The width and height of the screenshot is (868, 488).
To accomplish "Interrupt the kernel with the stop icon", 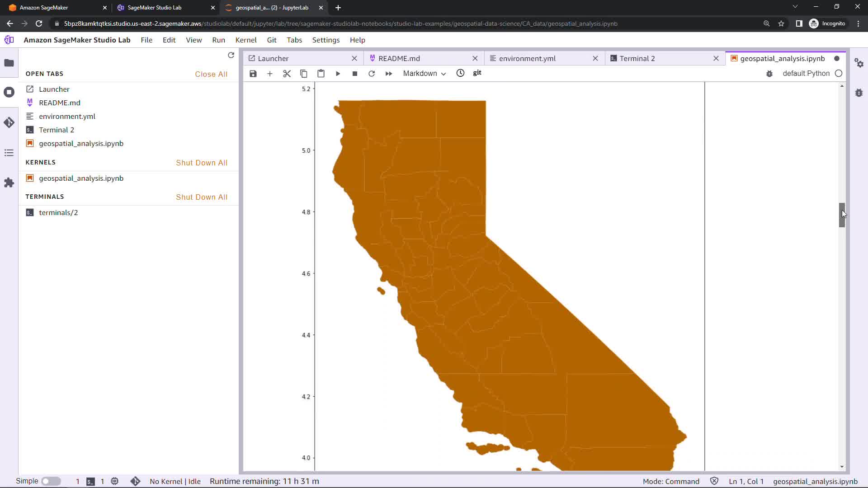I will (355, 74).
